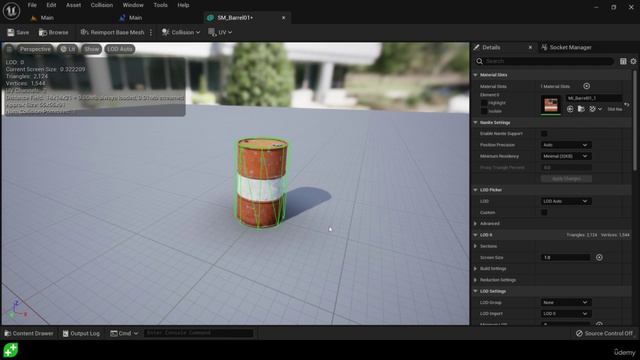Open Details property matrix grid icon
The width and height of the screenshot is (640, 360).
click(623, 61)
